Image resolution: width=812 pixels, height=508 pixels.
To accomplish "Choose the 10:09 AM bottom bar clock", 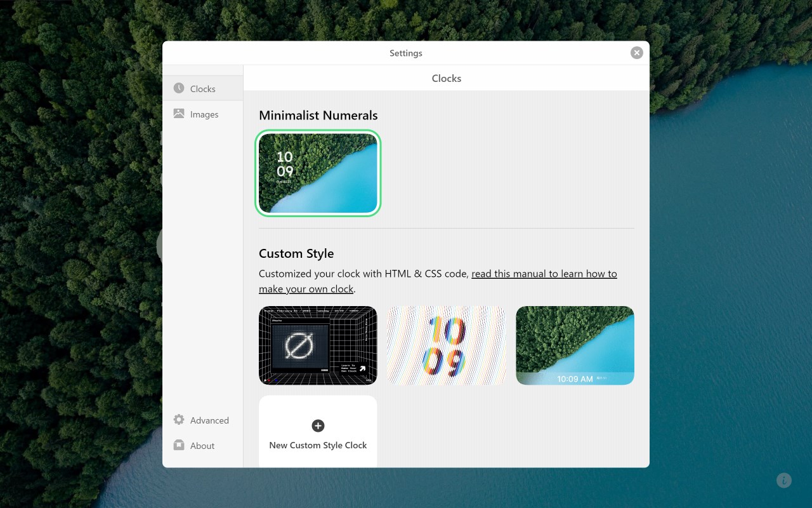I will click(x=575, y=345).
